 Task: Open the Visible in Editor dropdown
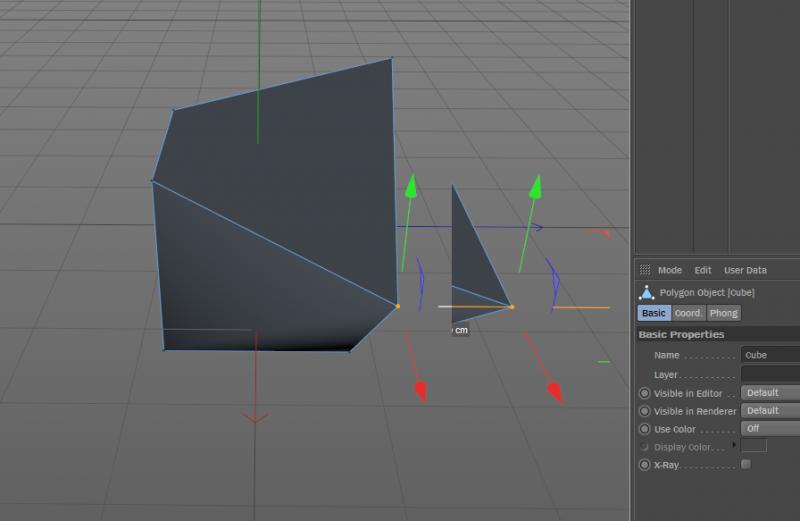770,392
